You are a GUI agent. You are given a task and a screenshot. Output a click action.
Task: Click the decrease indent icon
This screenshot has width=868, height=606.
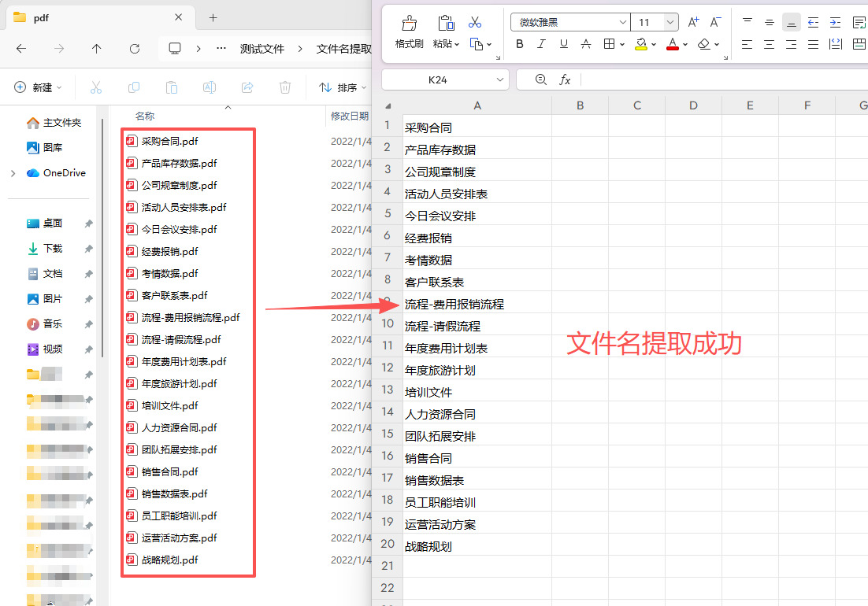tap(813, 22)
